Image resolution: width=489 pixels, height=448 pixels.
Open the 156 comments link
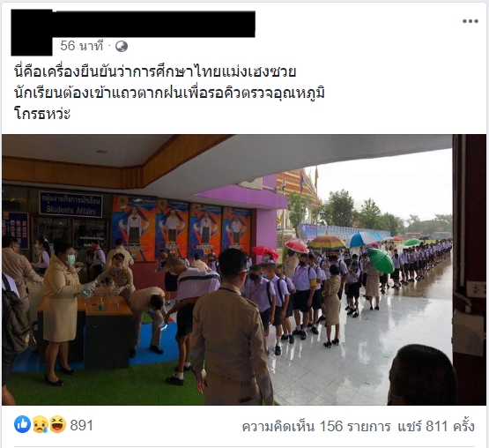(x=316, y=426)
